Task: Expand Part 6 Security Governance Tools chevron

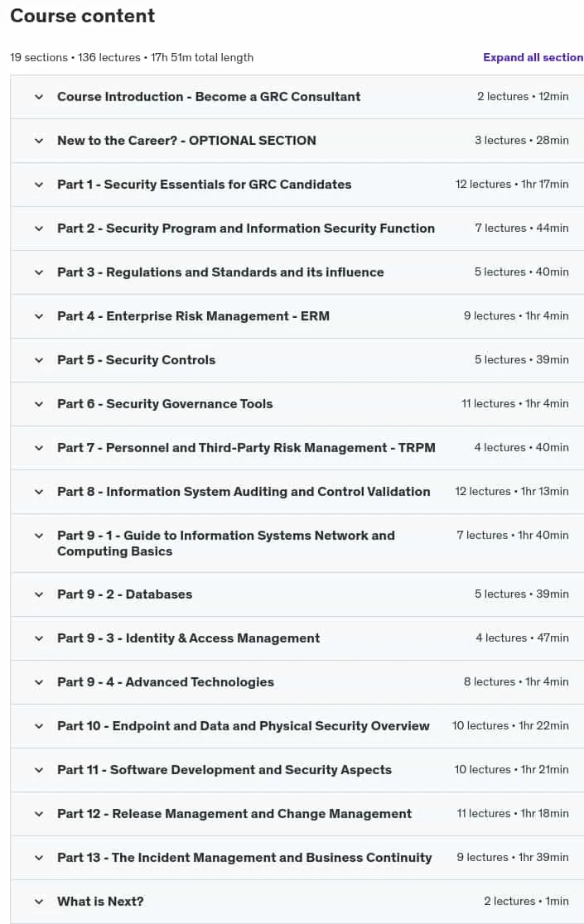Action: [39, 404]
